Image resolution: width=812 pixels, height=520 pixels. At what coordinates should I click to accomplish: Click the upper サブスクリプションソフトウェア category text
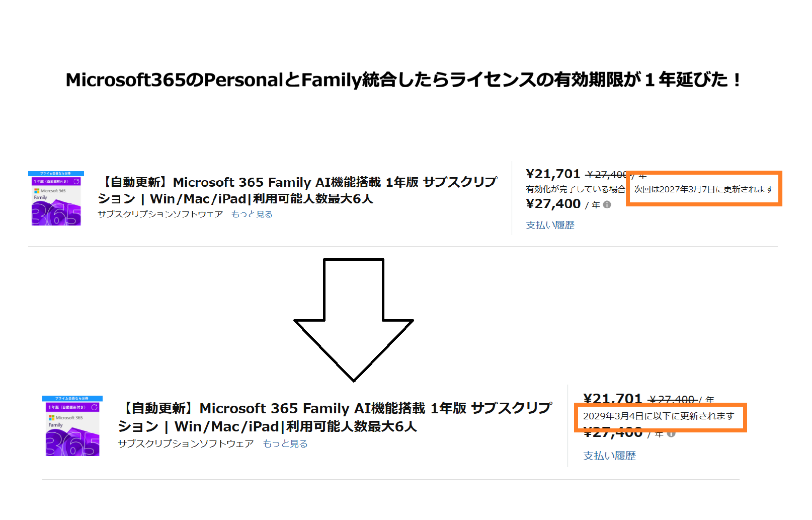(160, 214)
